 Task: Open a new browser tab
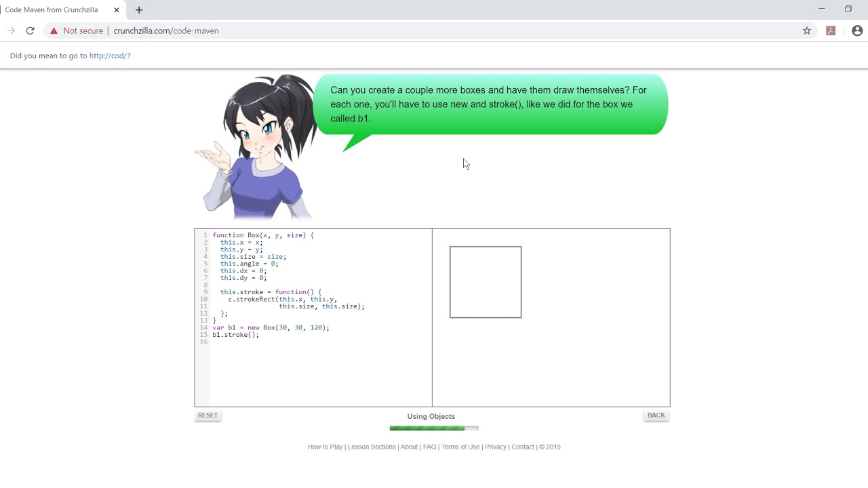pyautogui.click(x=139, y=10)
